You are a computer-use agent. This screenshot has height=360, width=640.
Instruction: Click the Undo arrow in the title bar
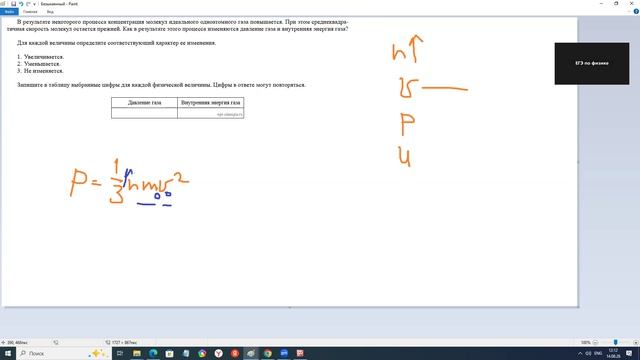(21, 4)
